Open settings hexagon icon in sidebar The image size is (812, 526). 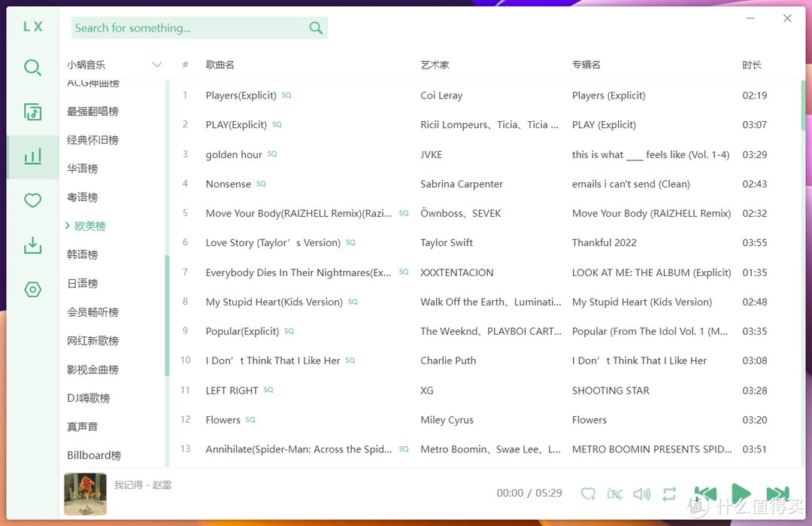coord(32,290)
